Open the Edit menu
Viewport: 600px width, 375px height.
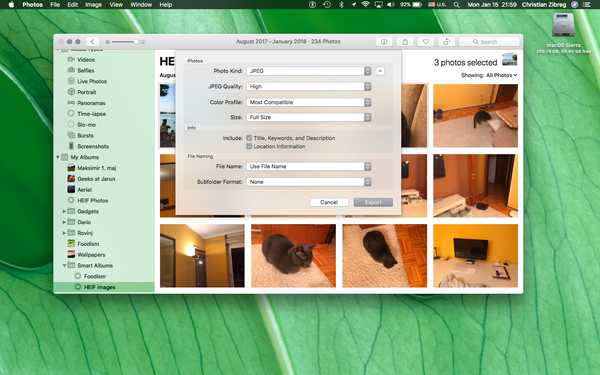tap(73, 5)
